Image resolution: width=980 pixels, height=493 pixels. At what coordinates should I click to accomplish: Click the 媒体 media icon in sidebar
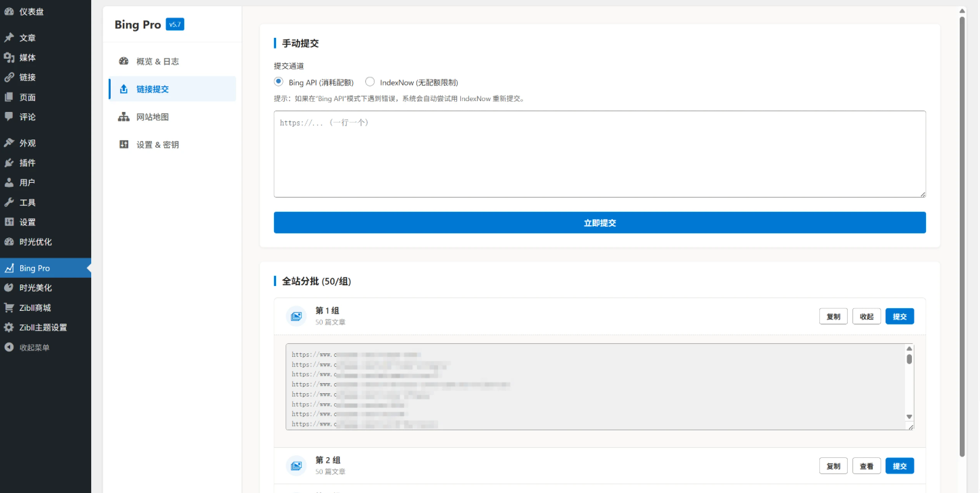pyautogui.click(x=9, y=58)
